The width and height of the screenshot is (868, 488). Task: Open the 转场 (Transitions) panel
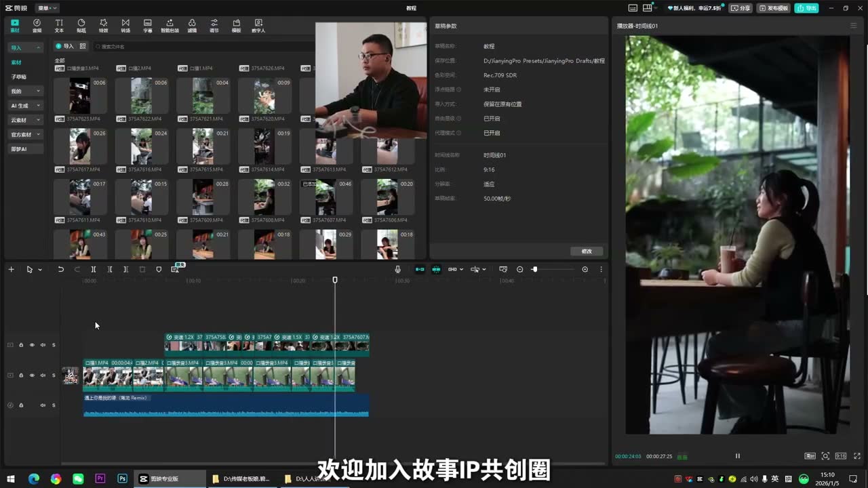125,26
